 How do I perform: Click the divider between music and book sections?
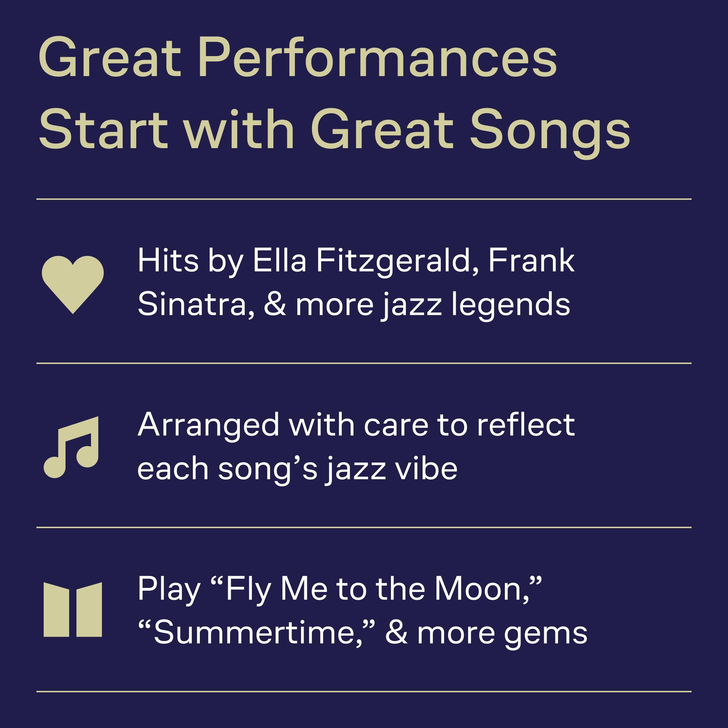click(x=364, y=527)
